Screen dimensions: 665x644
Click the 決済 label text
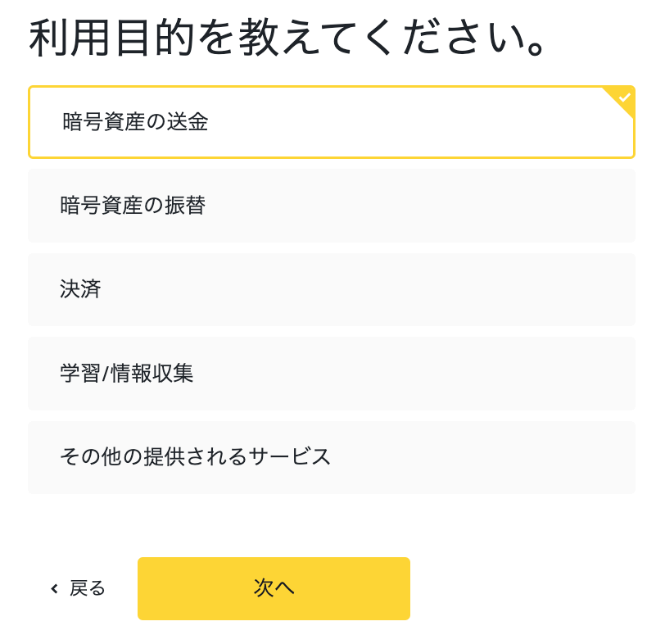tap(80, 289)
